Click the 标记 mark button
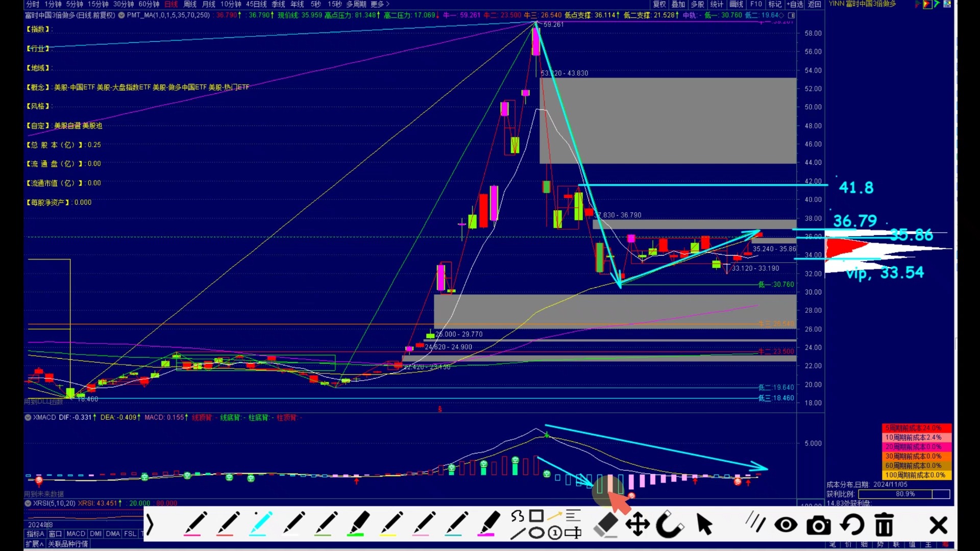The image size is (980, 551). [x=775, y=4]
